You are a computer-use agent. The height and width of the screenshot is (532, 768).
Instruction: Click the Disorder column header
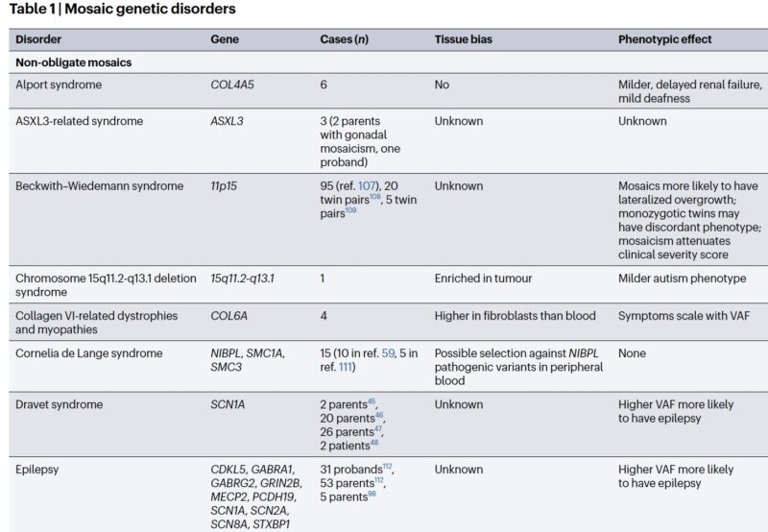[38, 39]
